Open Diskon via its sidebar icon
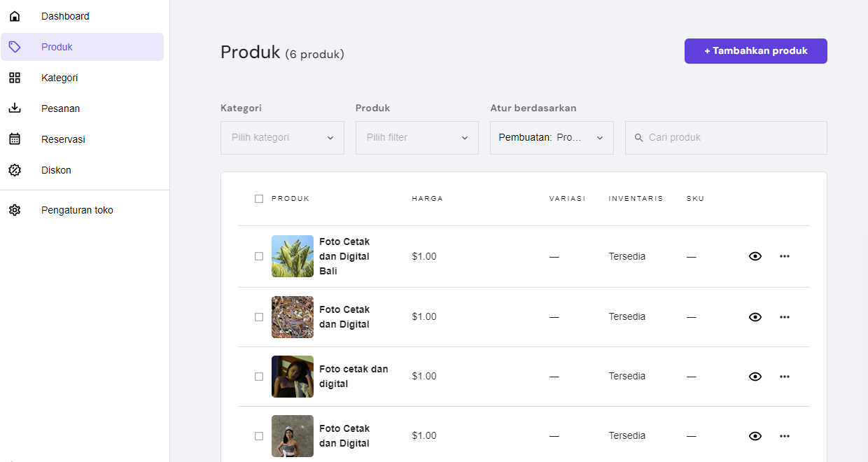Viewport: 868px width, 462px height. pos(15,169)
